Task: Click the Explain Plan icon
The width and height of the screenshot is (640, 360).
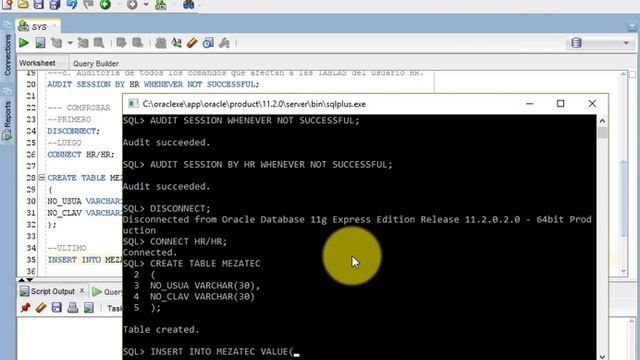Action: (56, 42)
